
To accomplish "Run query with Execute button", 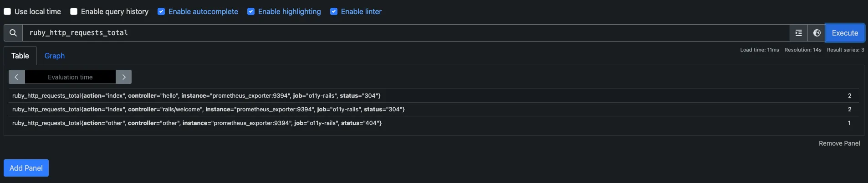I will 845,33.
